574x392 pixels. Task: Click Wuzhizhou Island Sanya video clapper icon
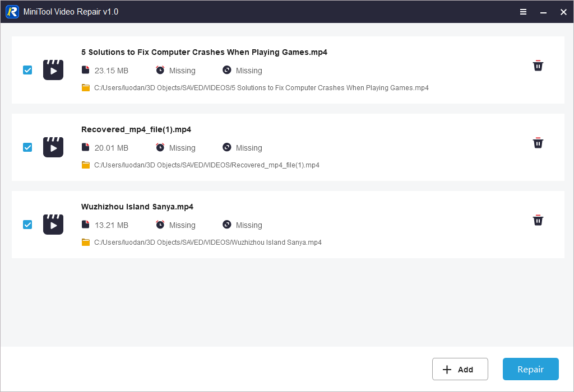click(53, 225)
